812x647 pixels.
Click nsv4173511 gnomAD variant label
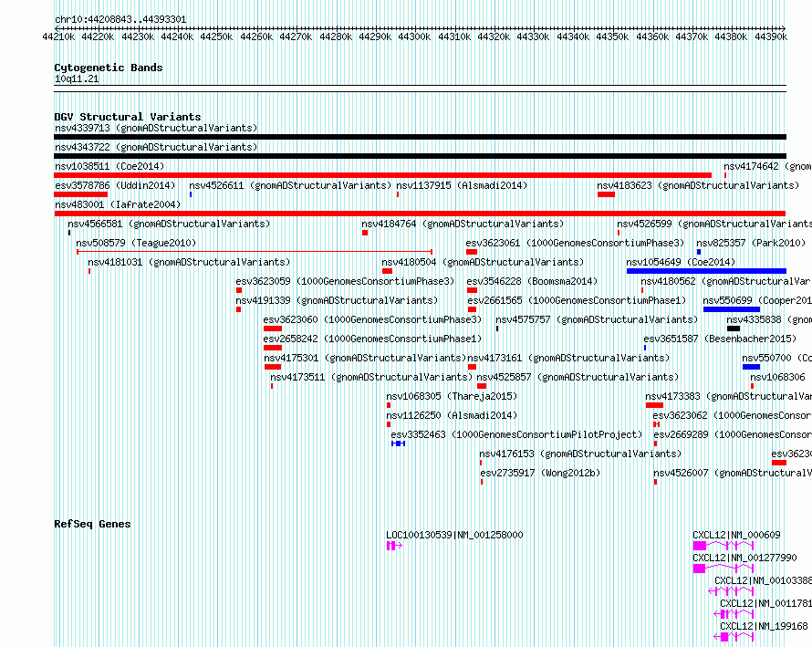pyautogui.click(x=371, y=377)
